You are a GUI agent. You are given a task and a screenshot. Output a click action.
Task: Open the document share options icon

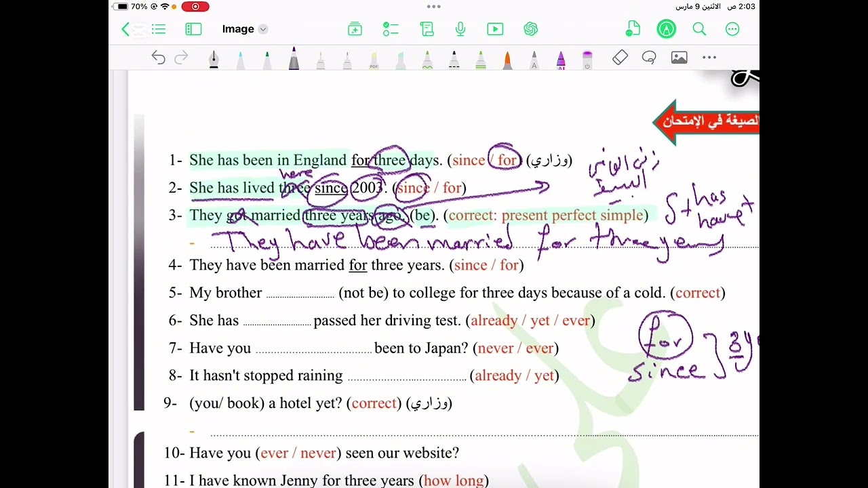click(x=633, y=29)
